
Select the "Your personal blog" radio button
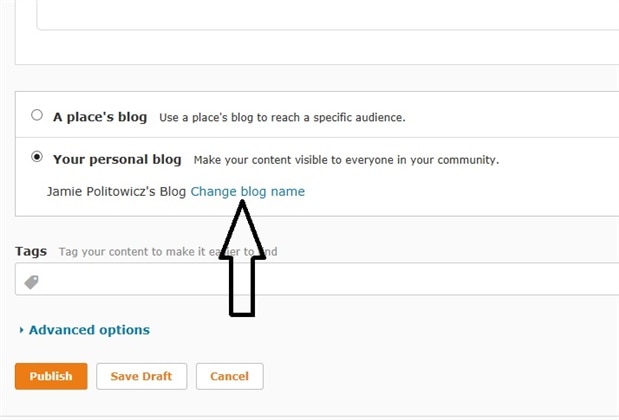tap(37, 157)
